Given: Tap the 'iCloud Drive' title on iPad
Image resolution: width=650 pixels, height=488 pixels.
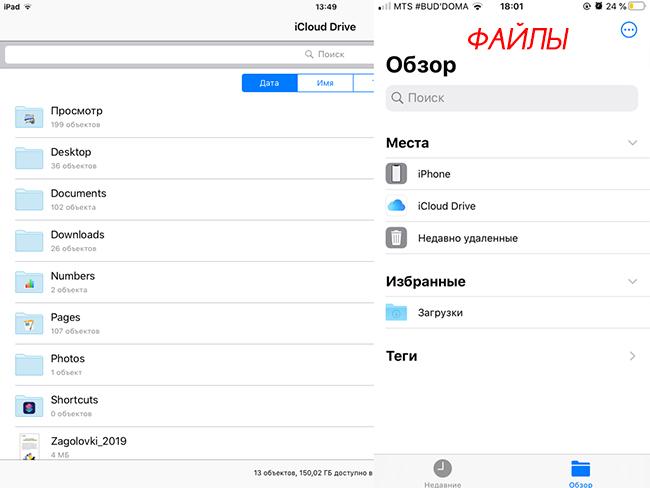Looking at the screenshot, I should (325, 27).
